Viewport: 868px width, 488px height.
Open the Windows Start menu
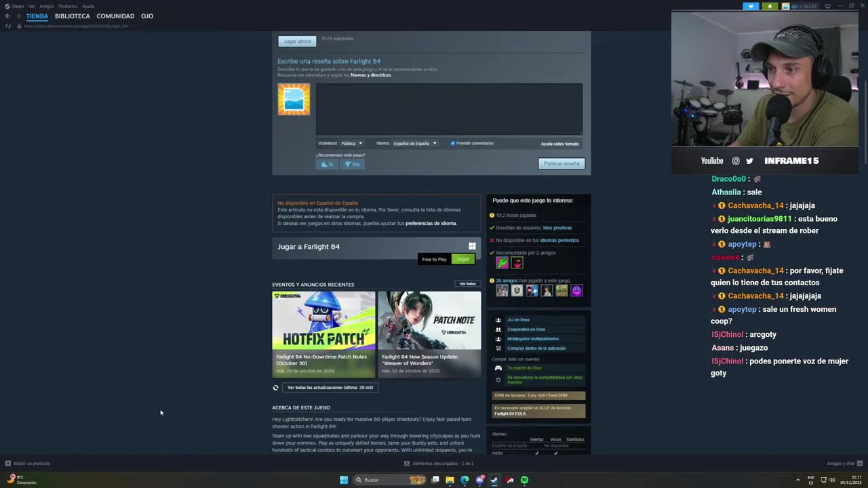click(344, 480)
